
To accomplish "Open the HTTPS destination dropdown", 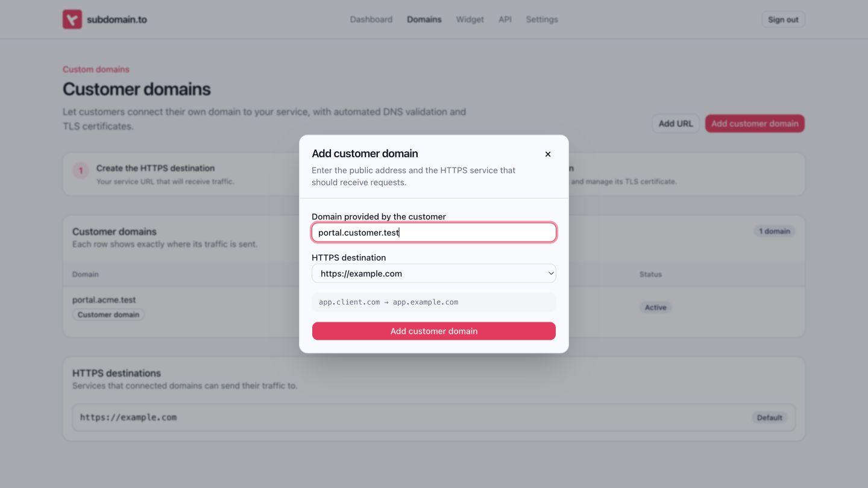I will point(434,274).
